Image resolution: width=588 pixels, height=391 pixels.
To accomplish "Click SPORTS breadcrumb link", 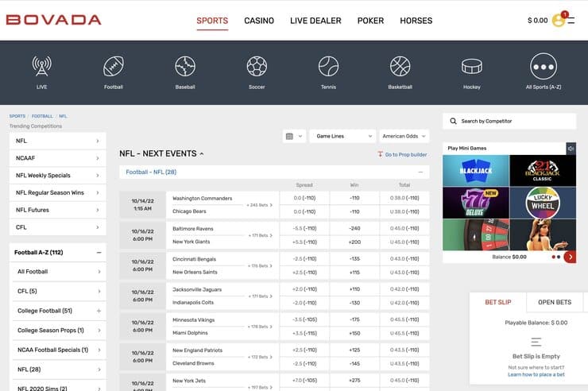I will click(17, 116).
